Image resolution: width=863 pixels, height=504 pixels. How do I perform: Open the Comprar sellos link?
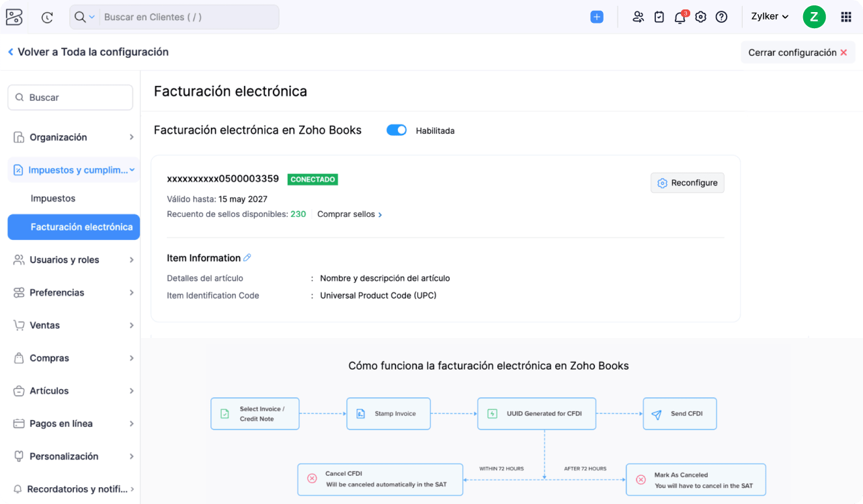pos(347,214)
